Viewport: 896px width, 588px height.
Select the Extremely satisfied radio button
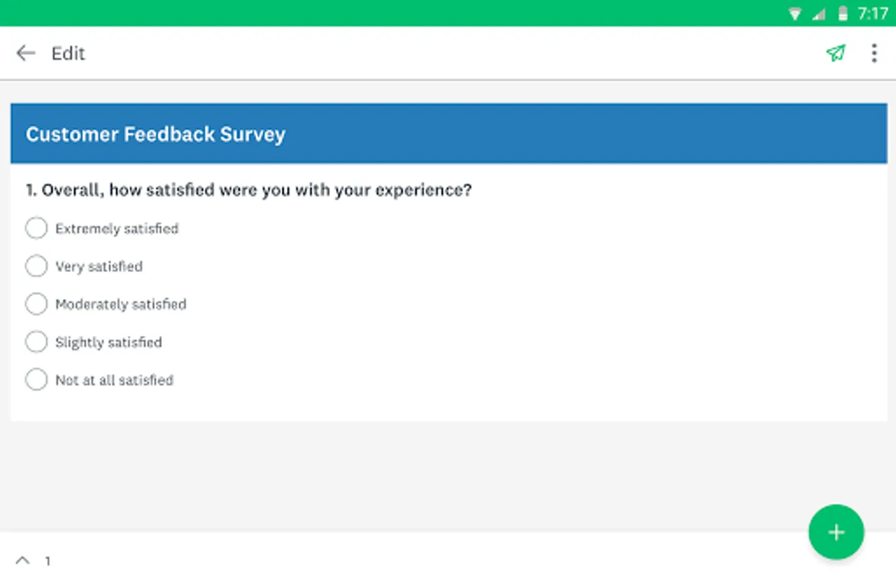pyautogui.click(x=37, y=228)
